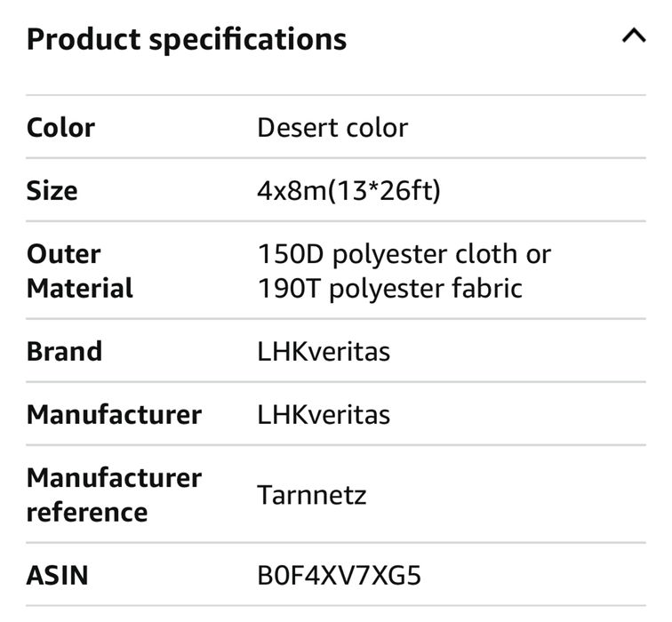Click the word 'reference' in the label
The image size is (672, 622).
click(87, 512)
